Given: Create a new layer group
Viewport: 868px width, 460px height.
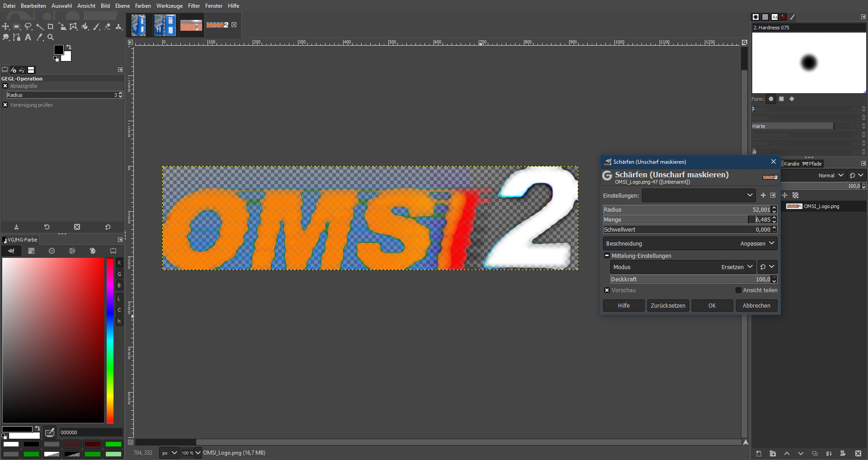Looking at the screenshot, I should point(773,453).
